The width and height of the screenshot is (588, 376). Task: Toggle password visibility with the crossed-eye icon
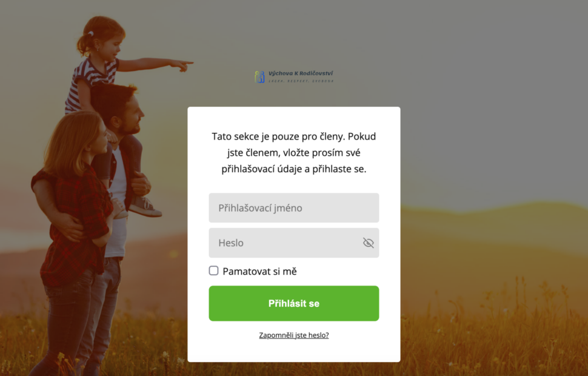(x=368, y=243)
